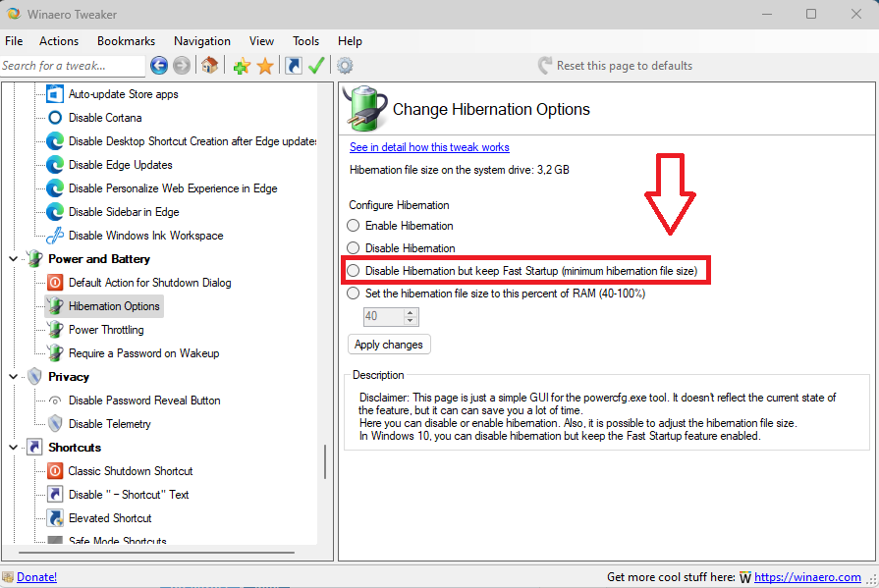Open the File menu

tap(14, 41)
